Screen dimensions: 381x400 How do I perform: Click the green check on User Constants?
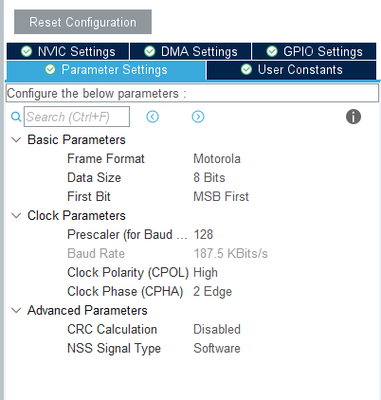[x=246, y=69]
